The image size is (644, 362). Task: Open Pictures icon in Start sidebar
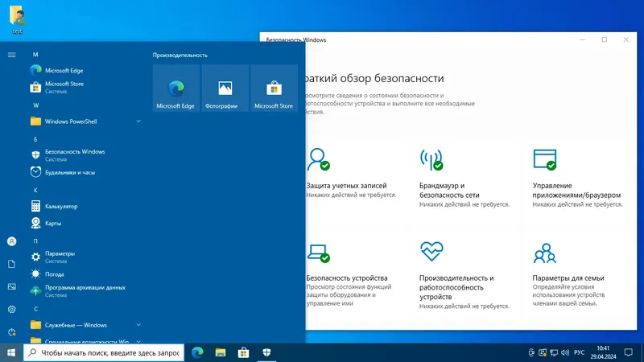(x=11, y=286)
